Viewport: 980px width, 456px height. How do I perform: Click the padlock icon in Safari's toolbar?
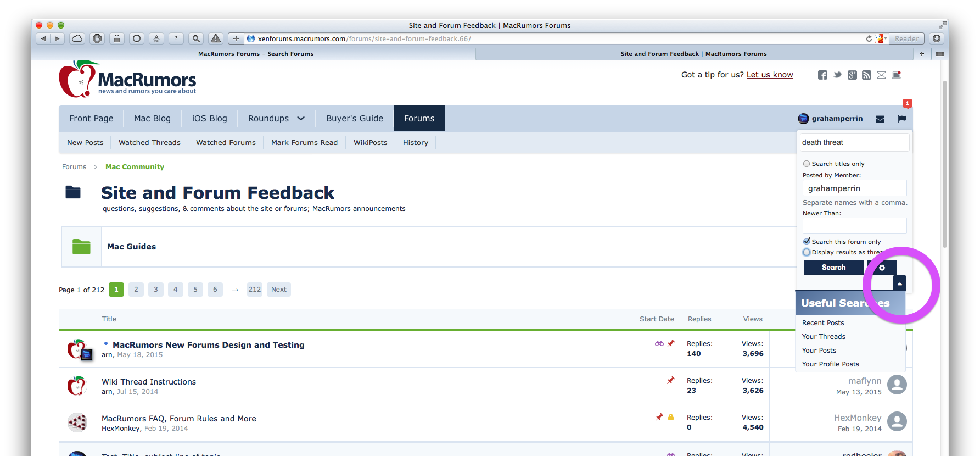117,38
